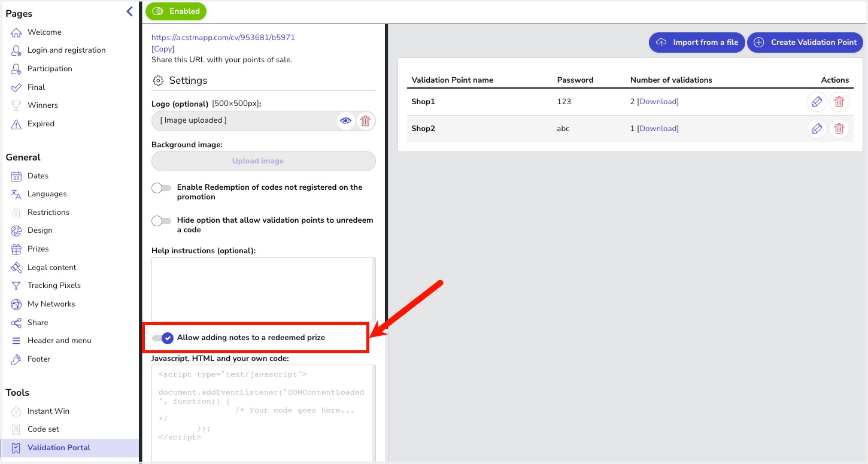The height and width of the screenshot is (464, 868).
Task: Click the Login and registration user icon
Action: coord(16,50)
